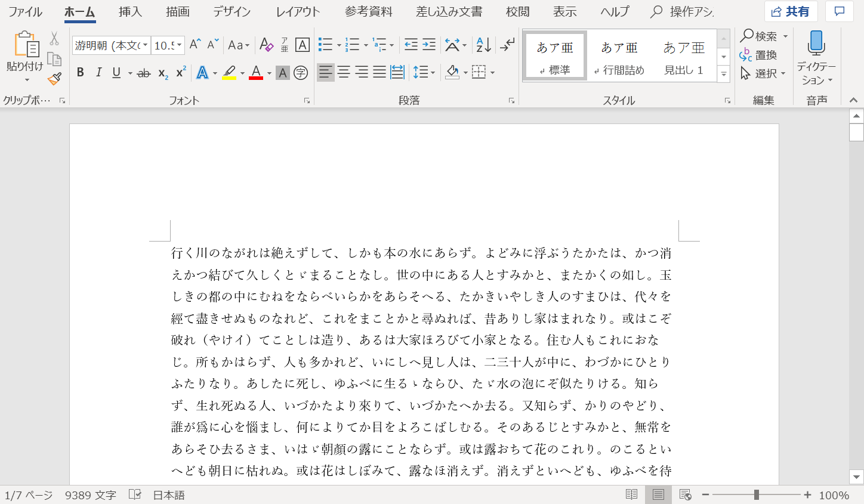Viewport: 864px width, 504px height.
Task: Click the Paste (貼り付け) clipboard icon
Action: [26, 45]
